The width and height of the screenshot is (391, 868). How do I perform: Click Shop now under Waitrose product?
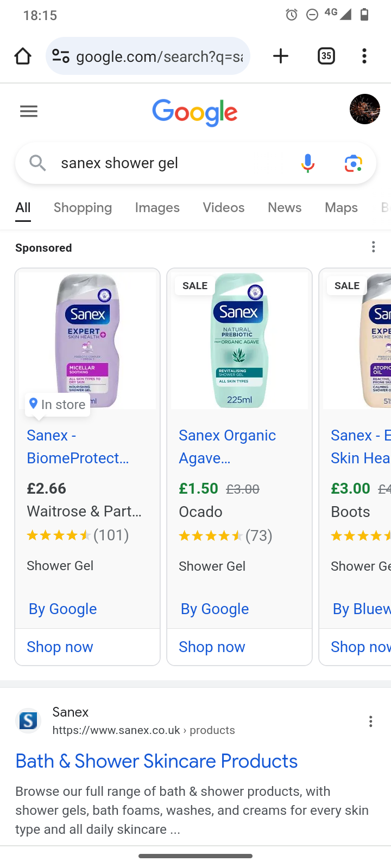click(60, 647)
